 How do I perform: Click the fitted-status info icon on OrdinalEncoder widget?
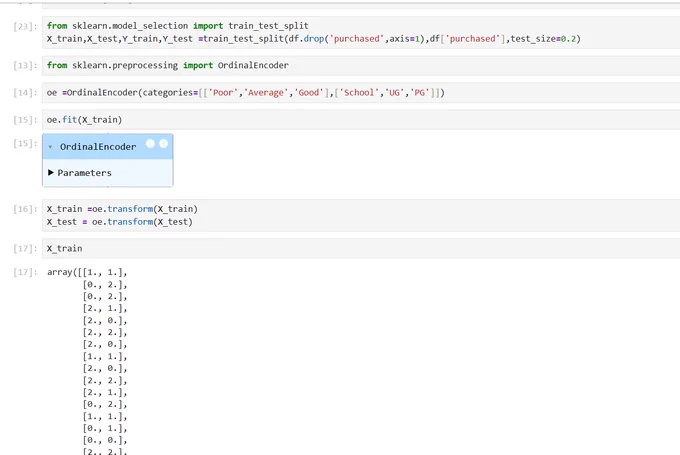(150, 144)
